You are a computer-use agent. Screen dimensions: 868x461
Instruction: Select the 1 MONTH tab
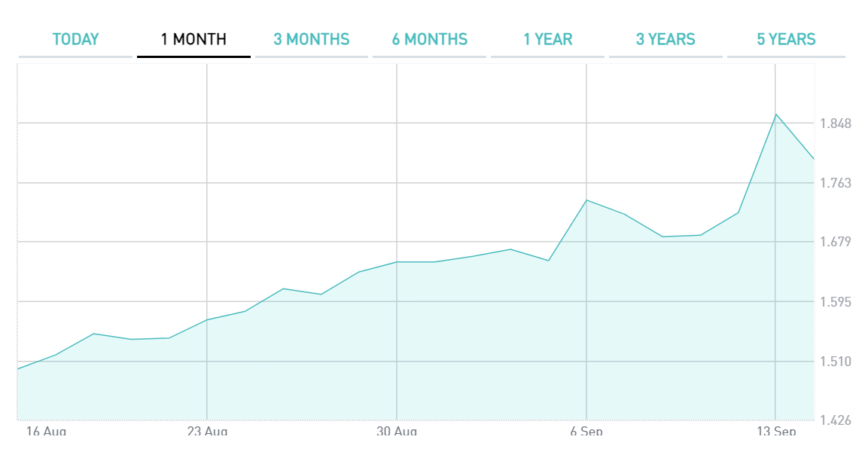point(193,39)
